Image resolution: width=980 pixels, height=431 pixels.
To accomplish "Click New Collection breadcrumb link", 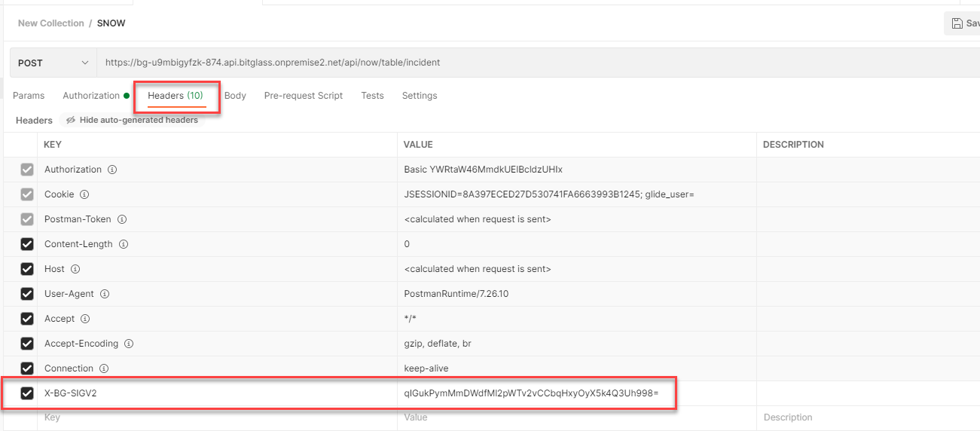I will point(51,23).
